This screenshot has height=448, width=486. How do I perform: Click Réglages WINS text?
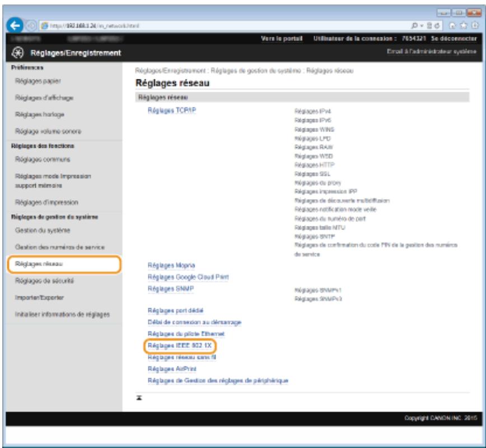314,129
